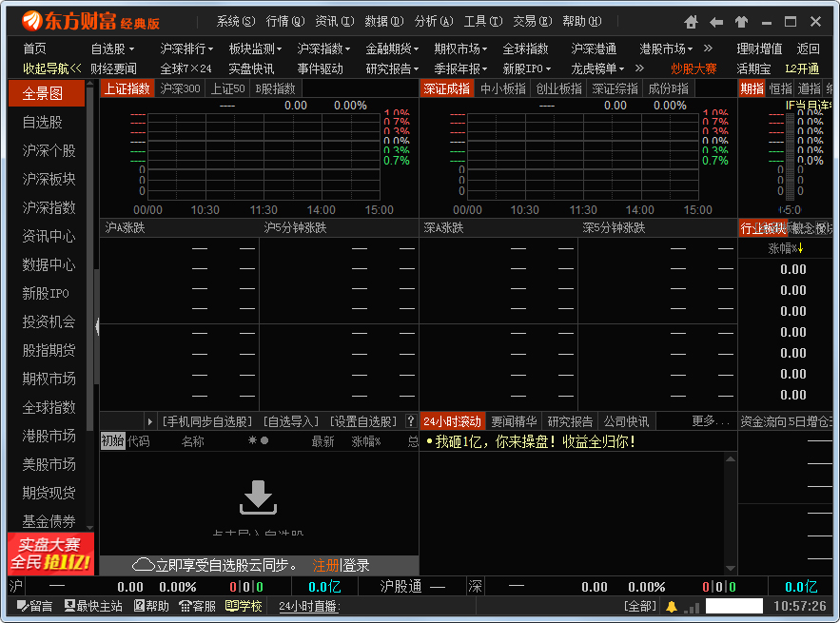Click [设置自选股] button
This screenshot has width=840, height=623.
click(x=363, y=421)
